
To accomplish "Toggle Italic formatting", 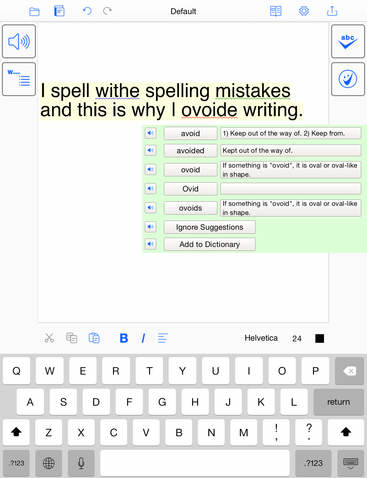I will click(143, 338).
